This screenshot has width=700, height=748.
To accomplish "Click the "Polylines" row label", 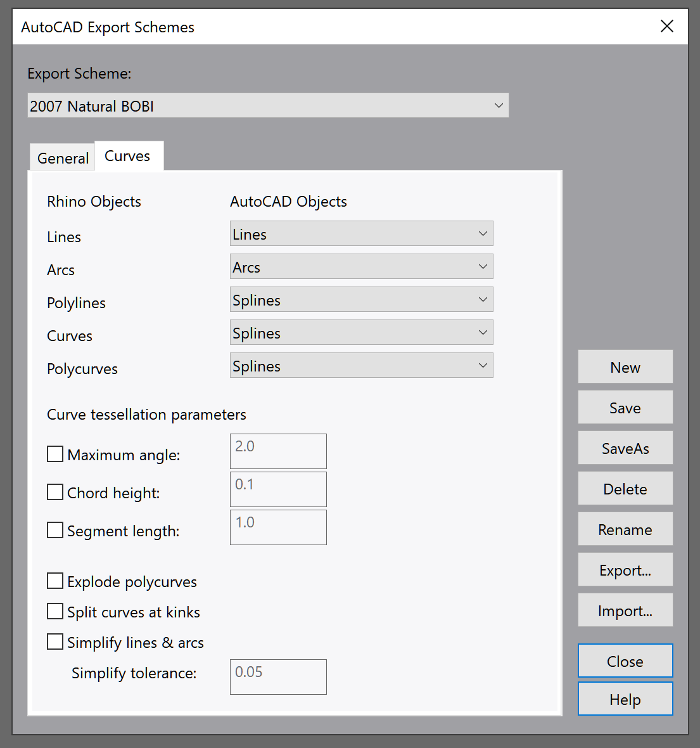I will 76,303.
